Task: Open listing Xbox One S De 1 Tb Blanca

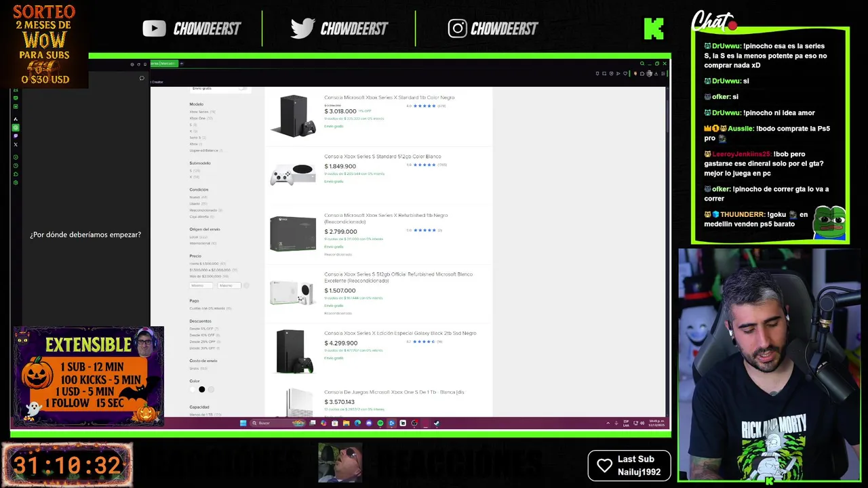Action: tap(394, 392)
